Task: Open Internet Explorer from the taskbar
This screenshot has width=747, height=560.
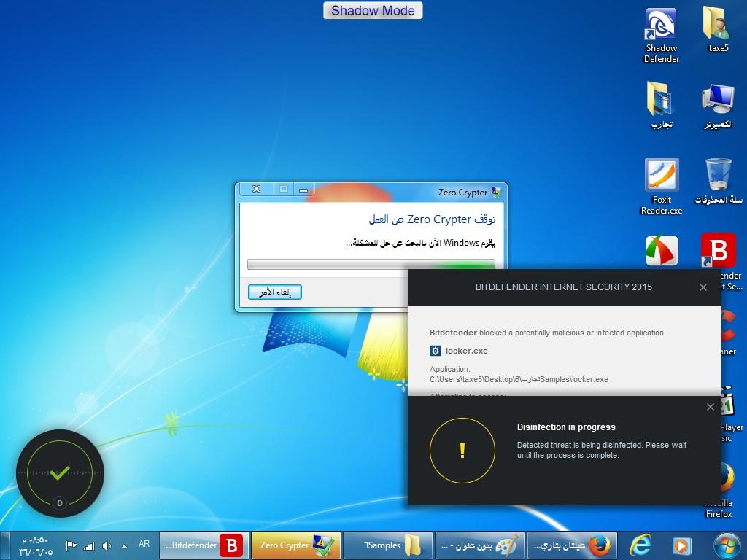Action: (x=640, y=545)
